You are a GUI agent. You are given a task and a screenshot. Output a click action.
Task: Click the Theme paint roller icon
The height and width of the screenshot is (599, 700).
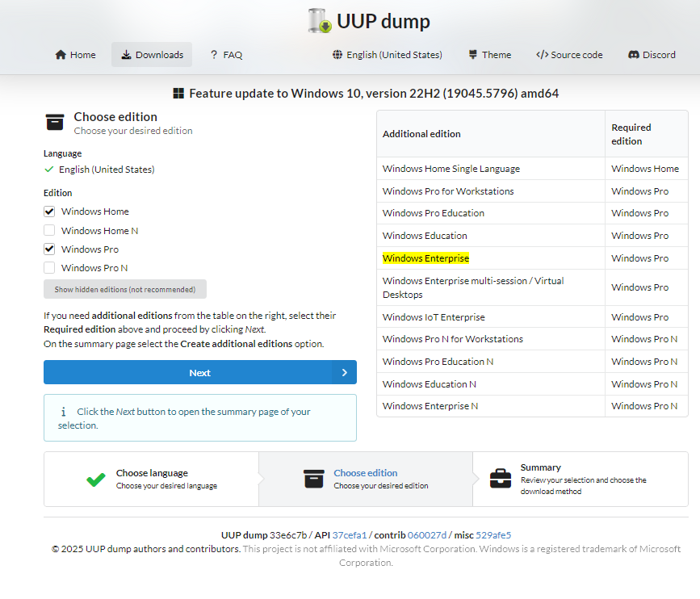[473, 54]
